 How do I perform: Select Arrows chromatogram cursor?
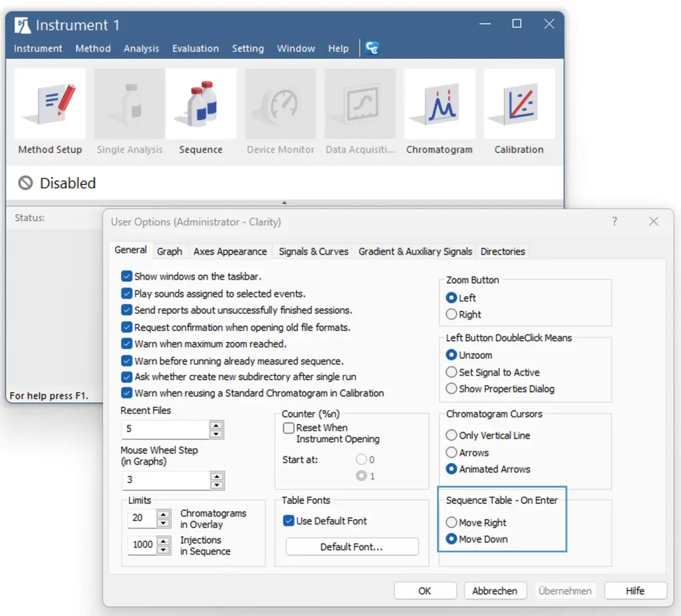(452, 453)
